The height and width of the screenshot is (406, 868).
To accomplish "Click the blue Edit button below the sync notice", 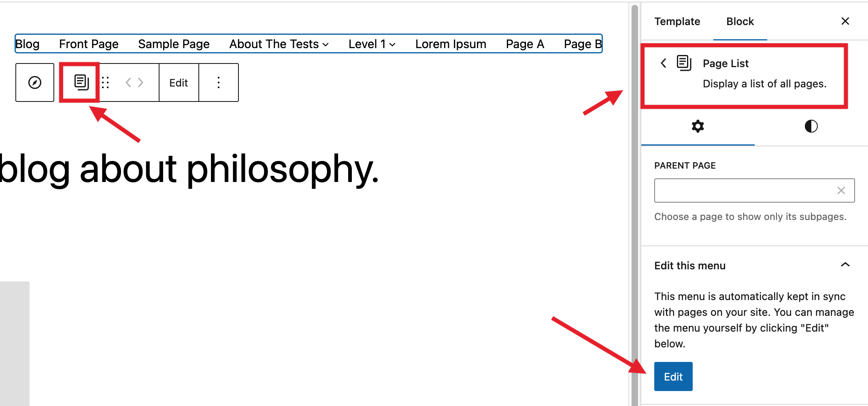I will [x=673, y=376].
